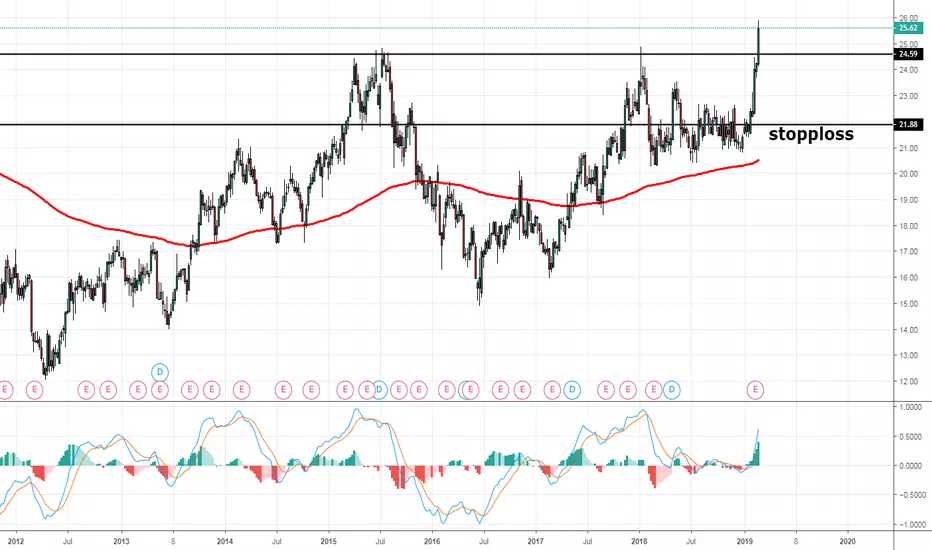Select the 26.00 value on the price scale
This screenshot has width=932, height=550.
909,18
